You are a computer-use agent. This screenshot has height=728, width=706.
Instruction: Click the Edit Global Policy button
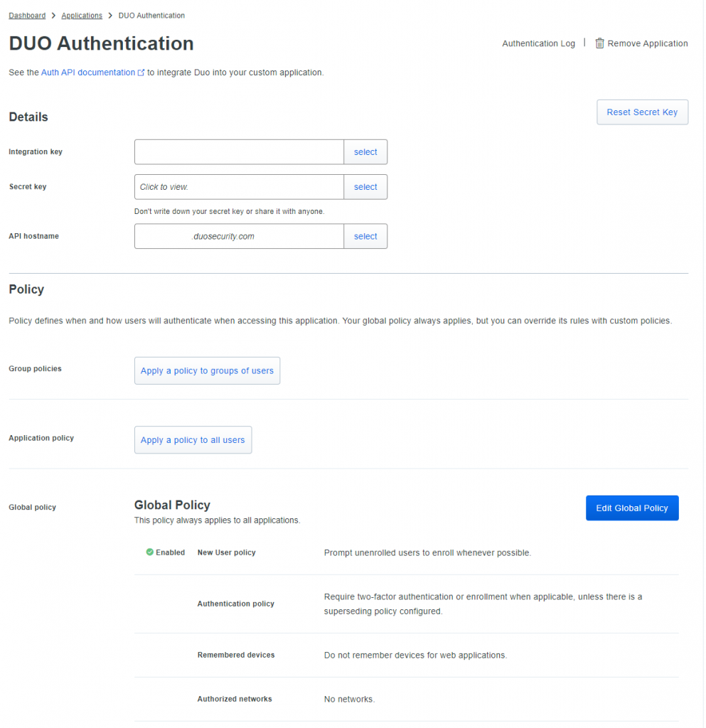[632, 508]
